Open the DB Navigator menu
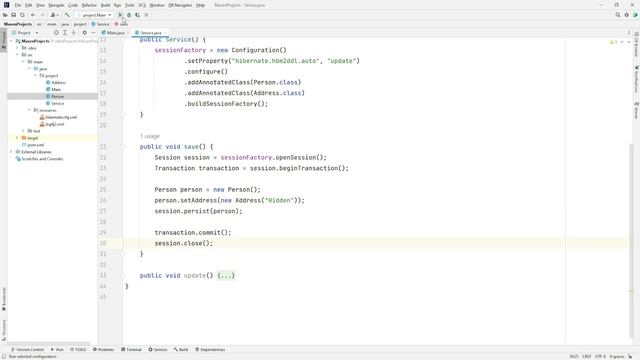Viewport: 640px width, 360px height. pos(180,5)
